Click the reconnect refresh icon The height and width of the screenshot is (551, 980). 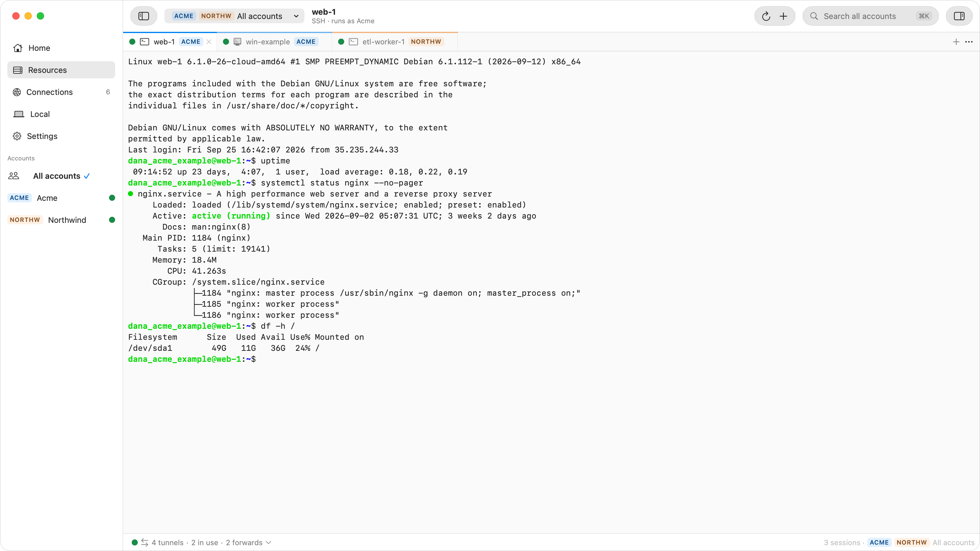pos(766,16)
